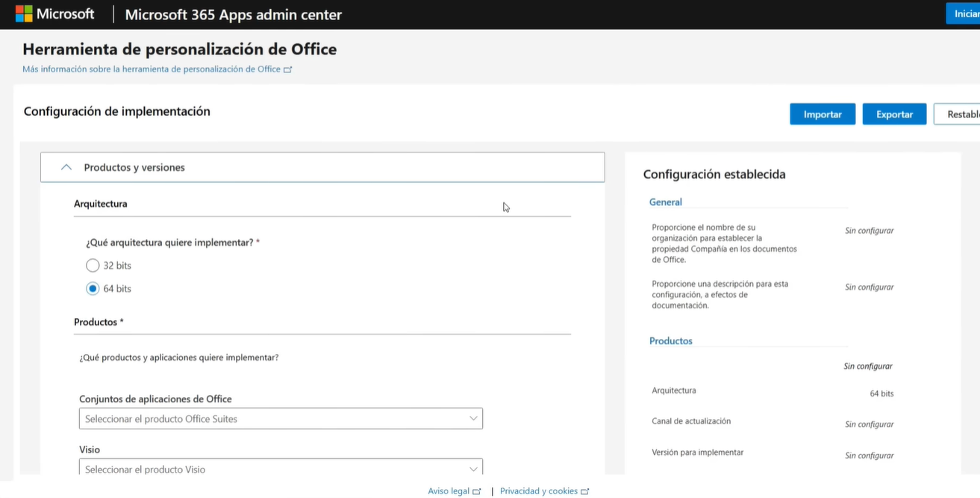
Task: Open the 'Seleccionar el producto Visio' dropdown
Action: pos(281,469)
